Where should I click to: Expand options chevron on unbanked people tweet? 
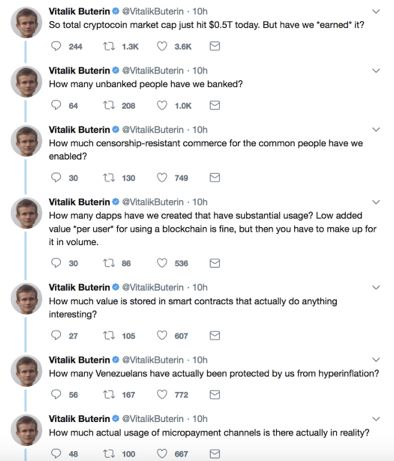coord(376,71)
